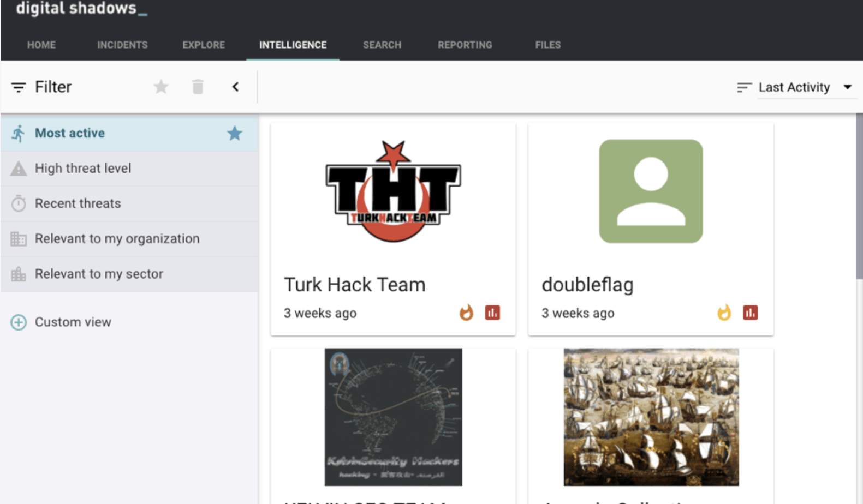Open the globe hackers card thumbnail
863x504 pixels.
tap(393, 417)
